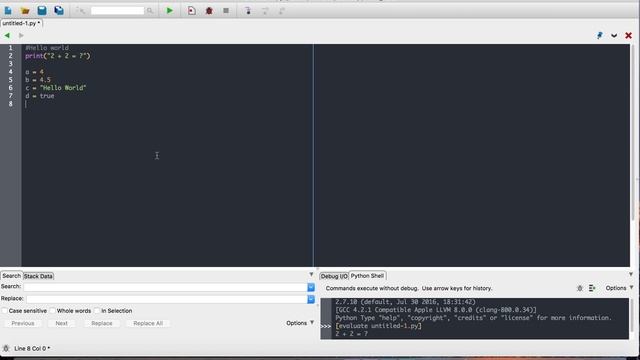Close the editor with red X icon

pyautogui.click(x=629, y=36)
